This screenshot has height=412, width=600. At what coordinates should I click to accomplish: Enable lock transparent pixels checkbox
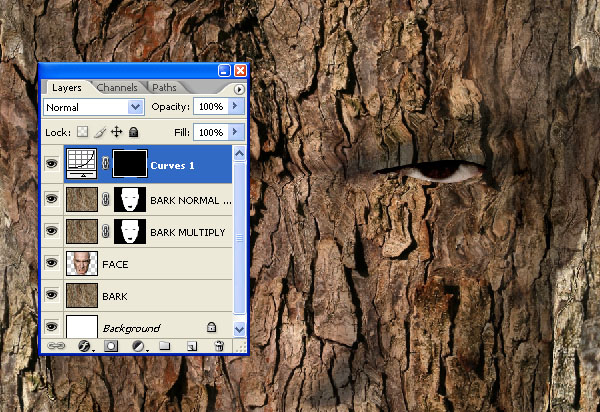pyautogui.click(x=83, y=132)
